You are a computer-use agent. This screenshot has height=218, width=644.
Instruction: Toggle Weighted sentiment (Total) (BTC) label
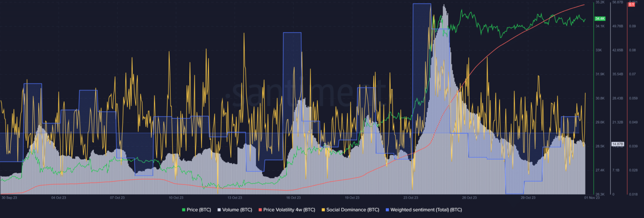point(427,210)
